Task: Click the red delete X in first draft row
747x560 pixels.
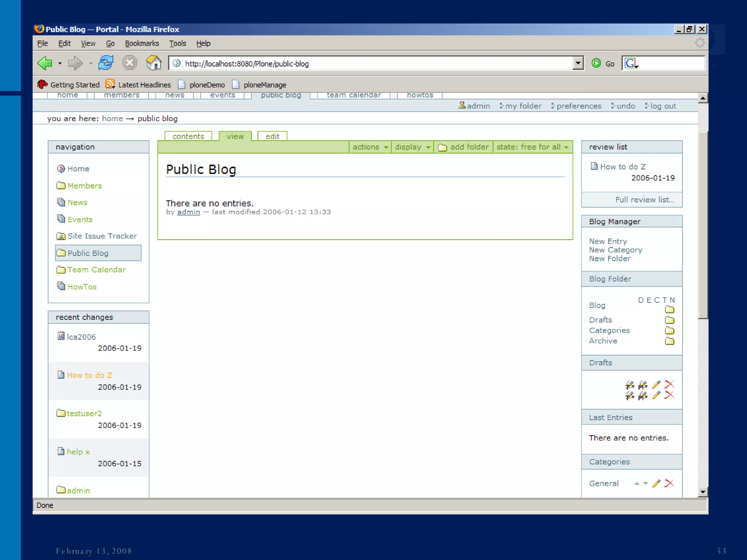Action: coord(669,384)
